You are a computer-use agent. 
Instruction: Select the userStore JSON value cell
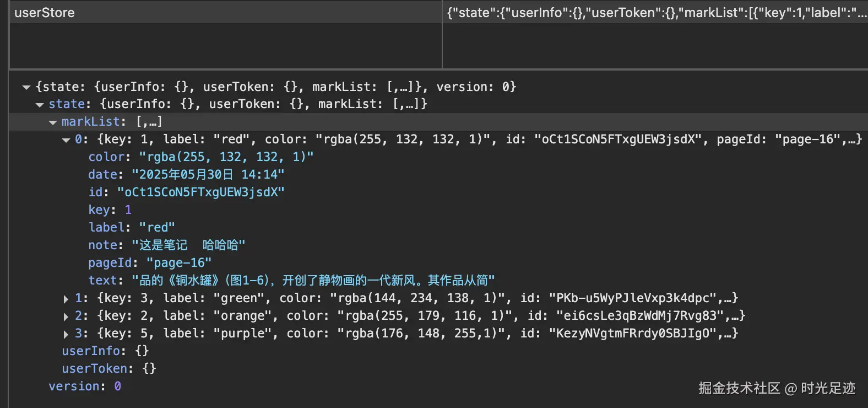pyautogui.click(x=654, y=13)
